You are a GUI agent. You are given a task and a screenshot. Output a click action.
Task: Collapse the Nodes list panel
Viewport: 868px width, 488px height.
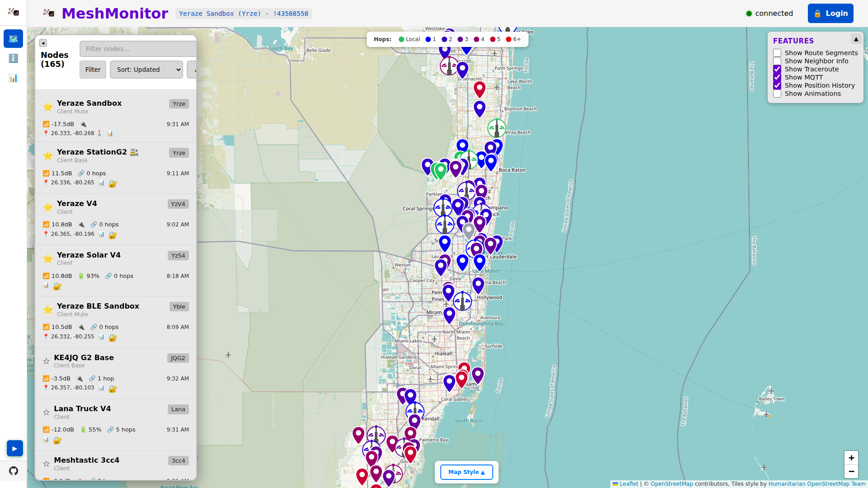[43, 43]
